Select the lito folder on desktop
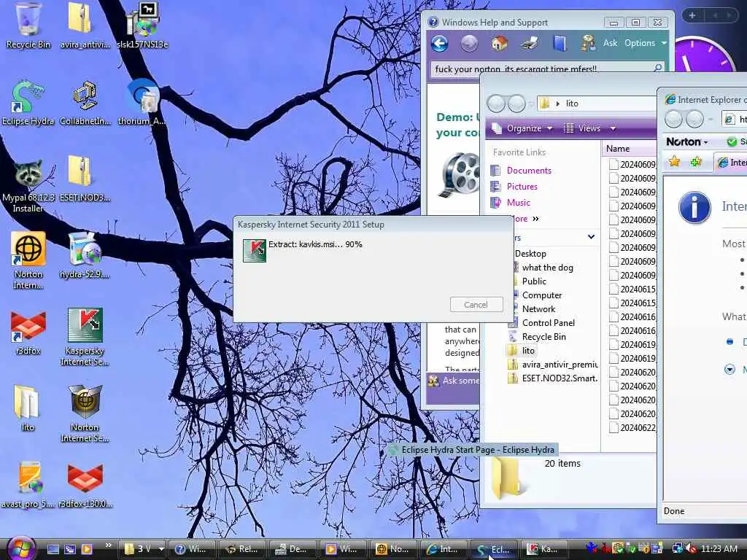Image resolution: width=747 pixels, height=560 pixels. 28,408
